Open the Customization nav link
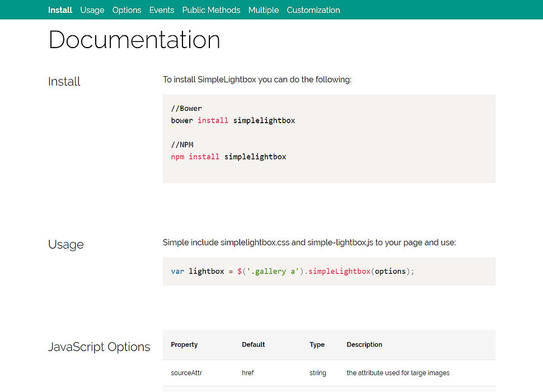The width and height of the screenshot is (543, 392). [313, 10]
